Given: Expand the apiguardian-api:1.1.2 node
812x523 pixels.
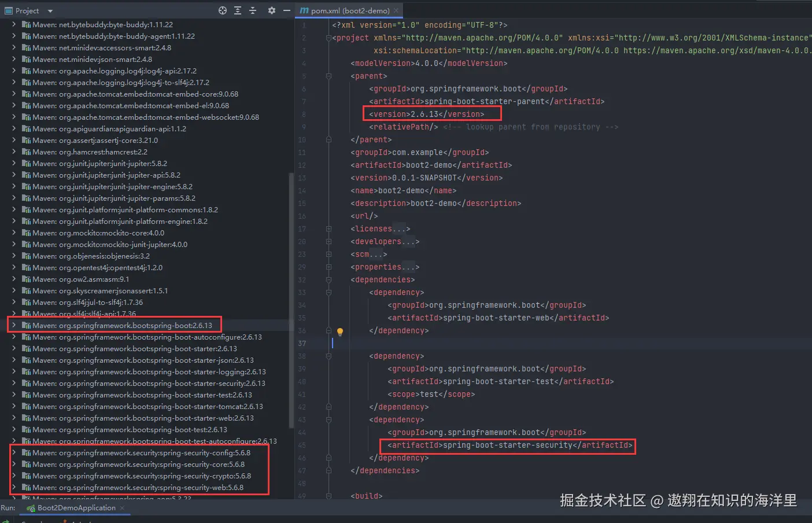Looking at the screenshot, I should (14, 129).
